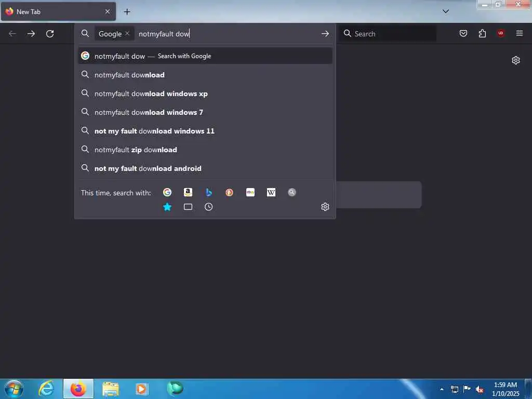Go back with the back arrow

click(x=12, y=34)
